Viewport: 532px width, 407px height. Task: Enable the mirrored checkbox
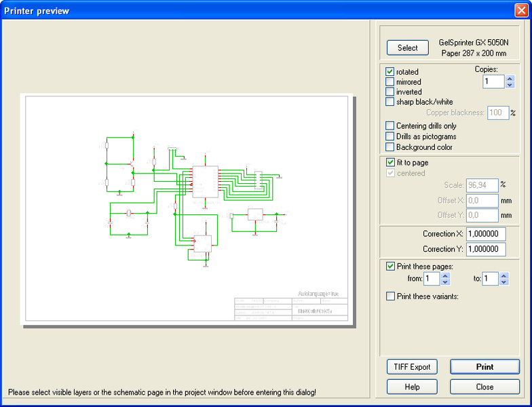(x=389, y=81)
